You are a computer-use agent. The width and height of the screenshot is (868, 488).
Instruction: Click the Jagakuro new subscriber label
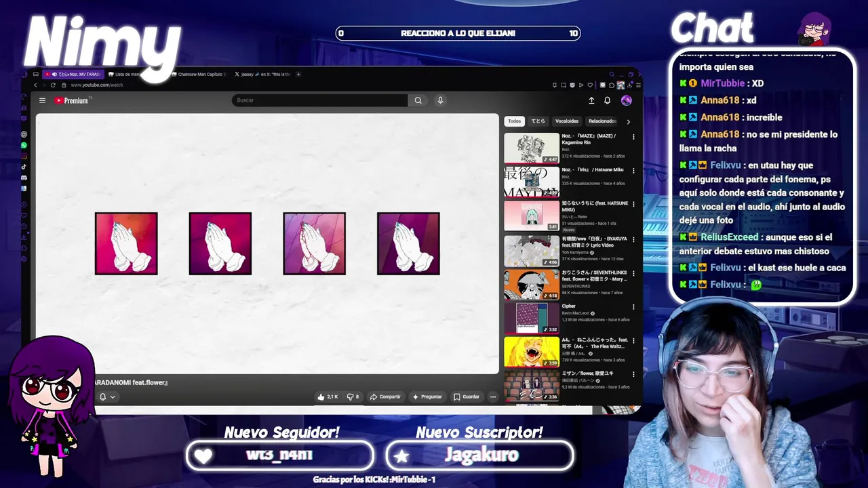[481, 455]
